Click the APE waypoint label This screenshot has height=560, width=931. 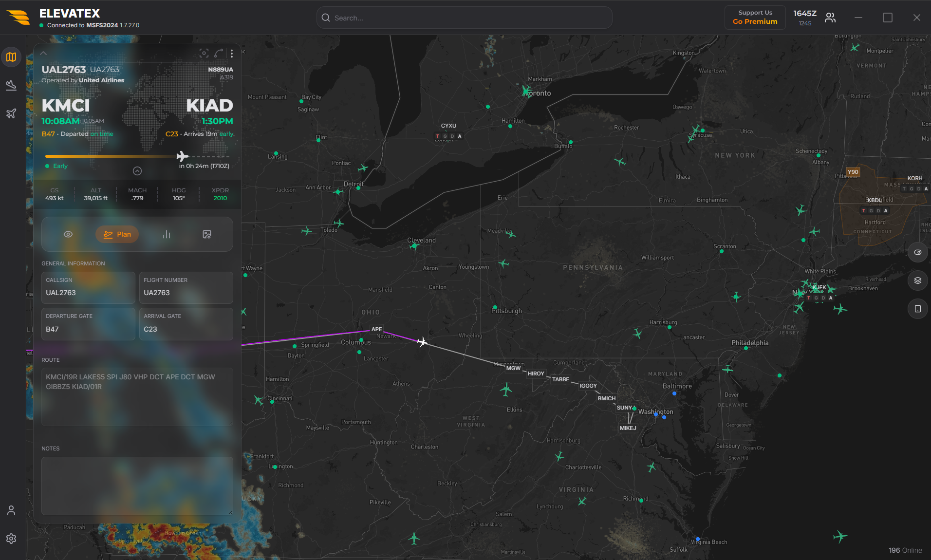point(377,329)
